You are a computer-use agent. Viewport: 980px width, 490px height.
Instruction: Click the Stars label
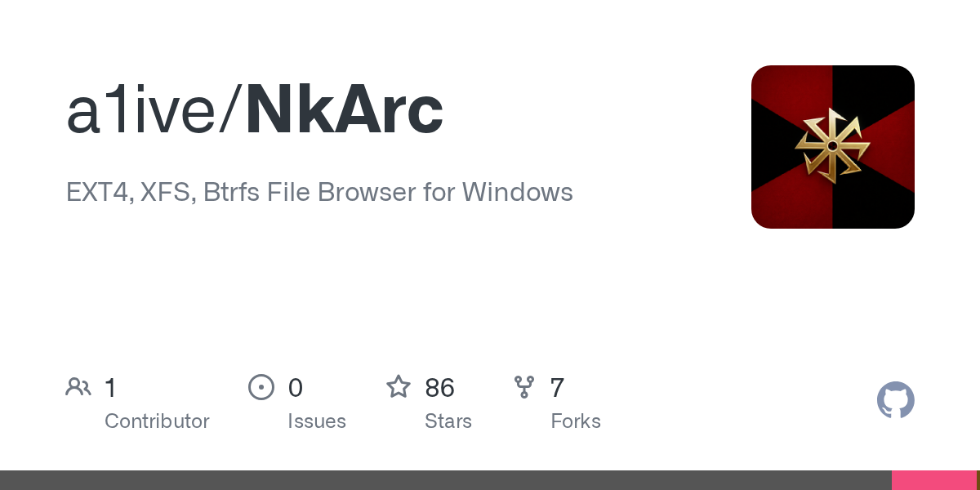point(448,421)
